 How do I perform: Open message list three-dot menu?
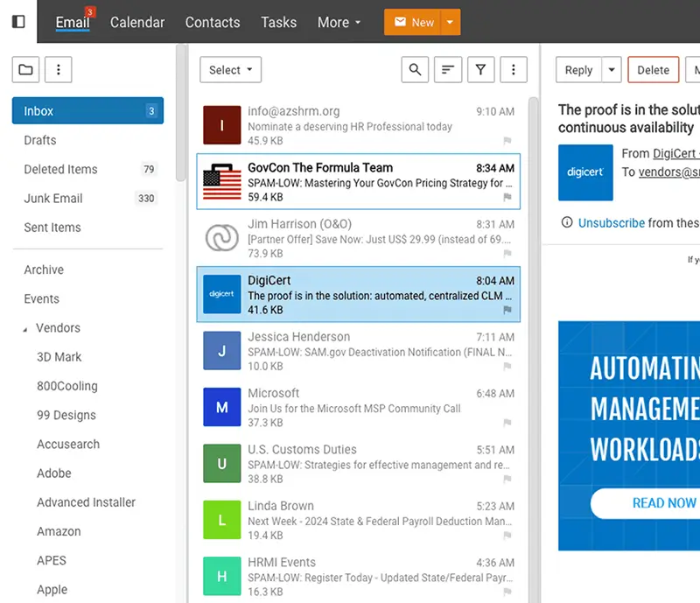tap(514, 70)
